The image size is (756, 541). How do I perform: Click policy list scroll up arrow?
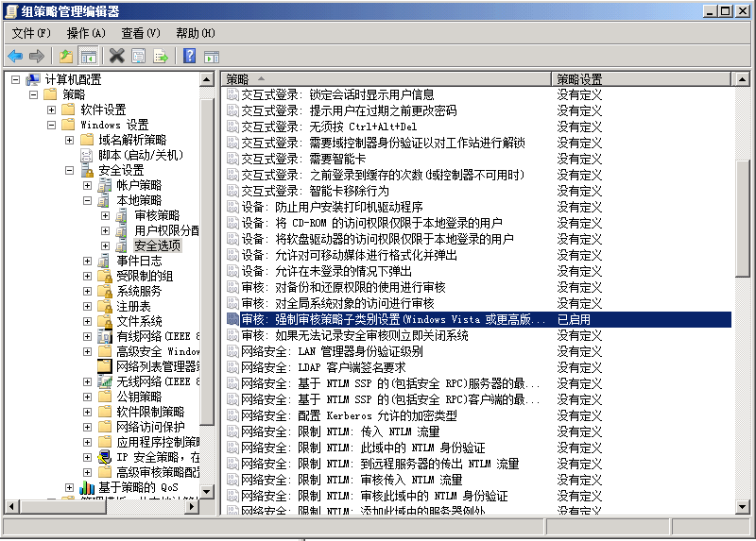(742, 79)
